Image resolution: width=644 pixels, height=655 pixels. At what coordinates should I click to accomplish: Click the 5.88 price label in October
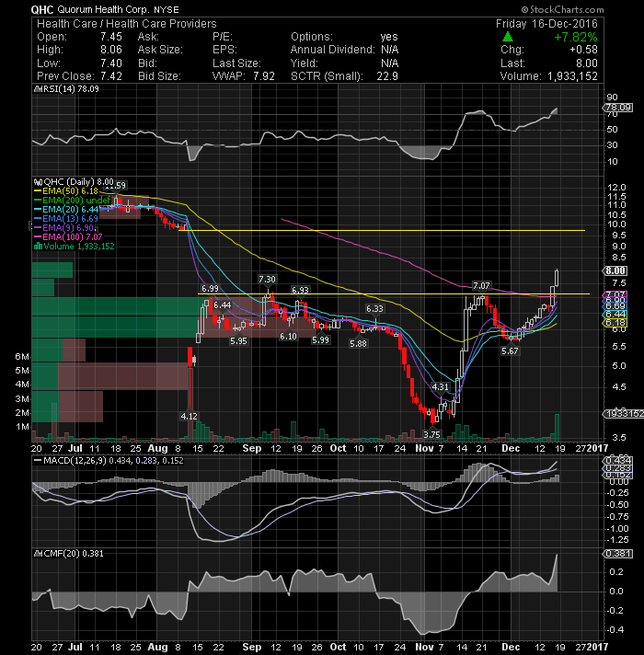pos(358,343)
